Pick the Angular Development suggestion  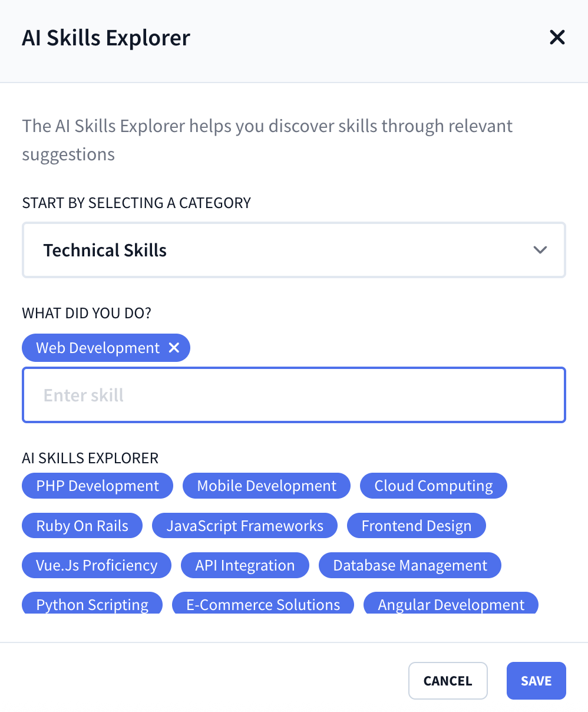click(x=451, y=604)
